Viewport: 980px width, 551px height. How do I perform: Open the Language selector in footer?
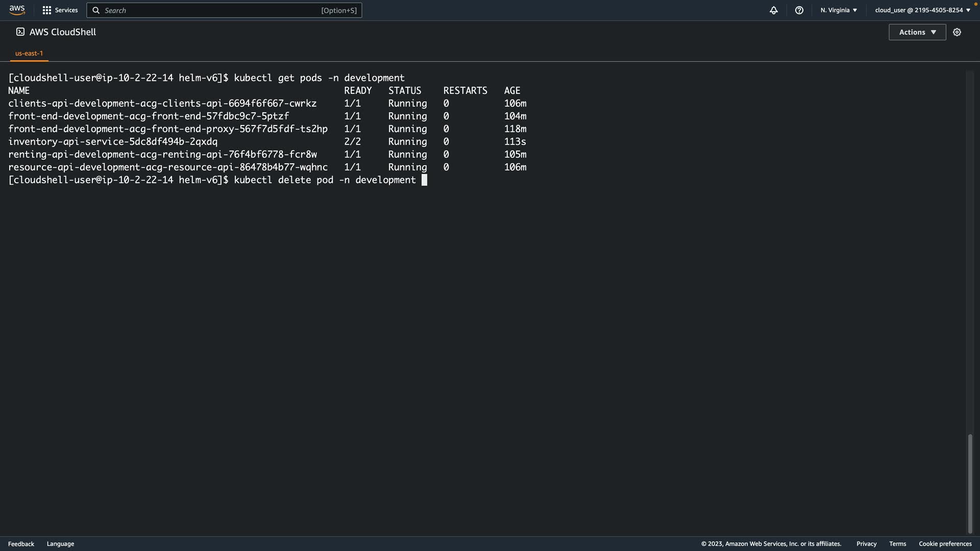tap(60, 544)
